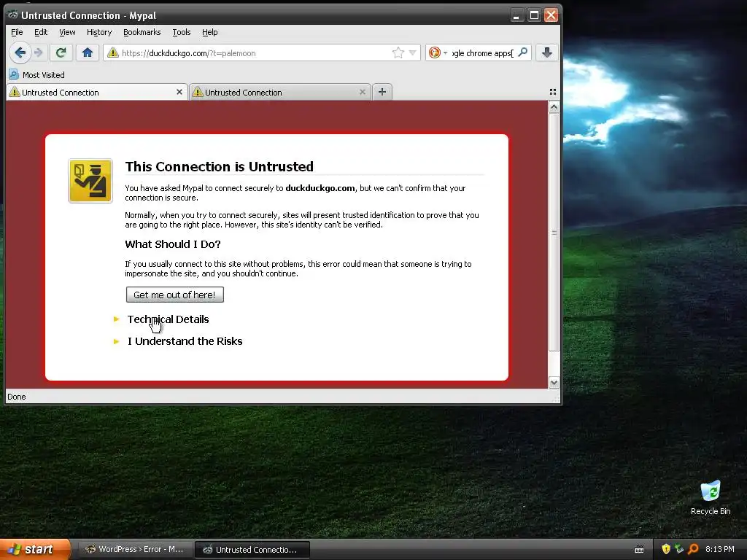Screen dimensions: 747x560
Task: Maximize the Mypal window
Action: (534, 15)
